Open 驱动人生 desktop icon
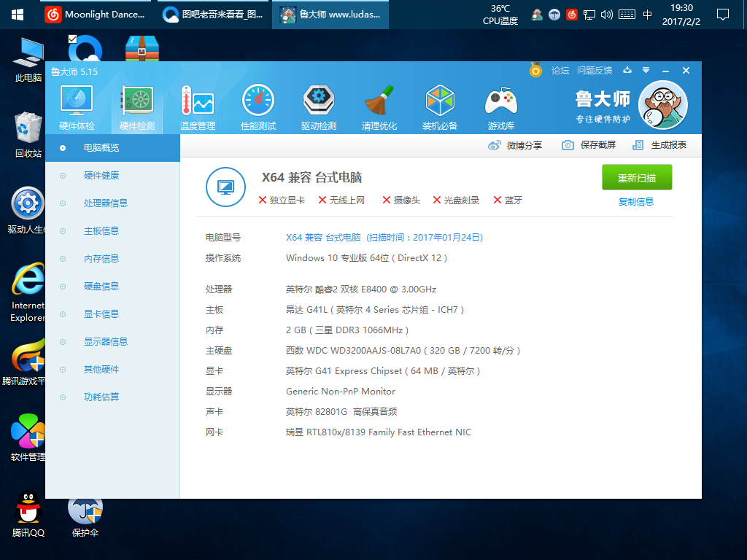The height and width of the screenshot is (560, 747). (28, 210)
